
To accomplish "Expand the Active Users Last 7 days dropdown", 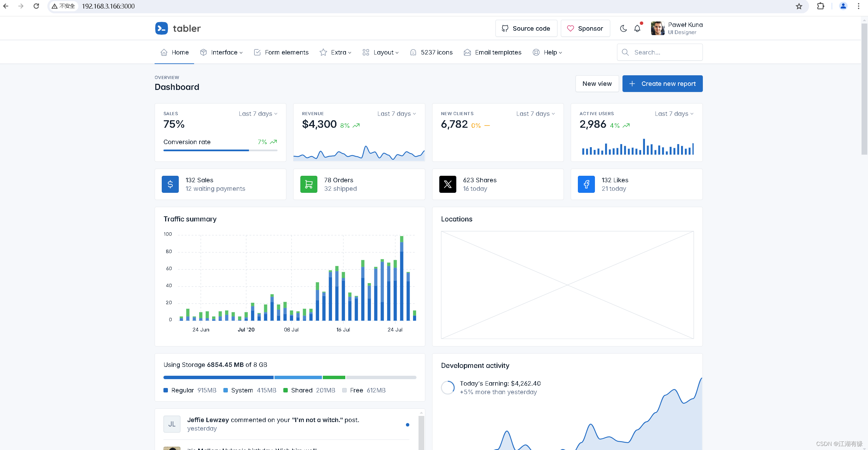I will click(674, 113).
